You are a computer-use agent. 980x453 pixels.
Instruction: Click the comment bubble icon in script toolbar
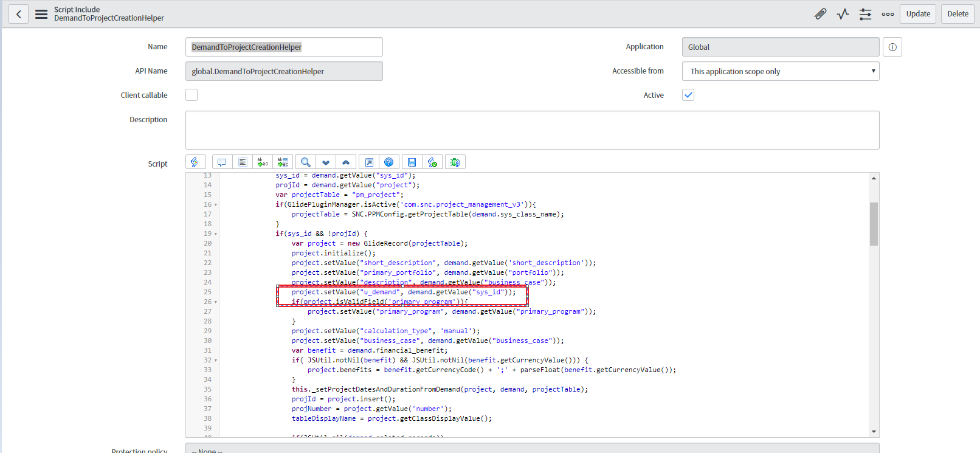point(222,162)
